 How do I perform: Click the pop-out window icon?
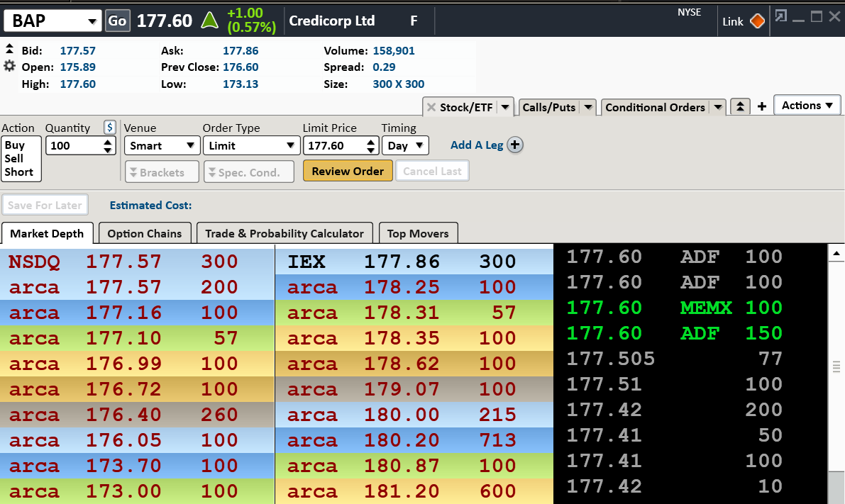(x=780, y=16)
